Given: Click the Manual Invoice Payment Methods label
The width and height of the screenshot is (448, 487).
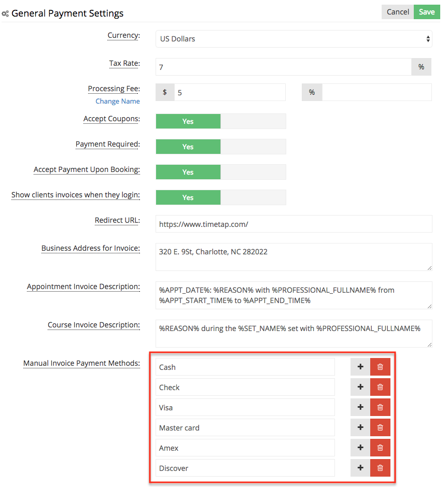Looking at the screenshot, I should (81, 363).
